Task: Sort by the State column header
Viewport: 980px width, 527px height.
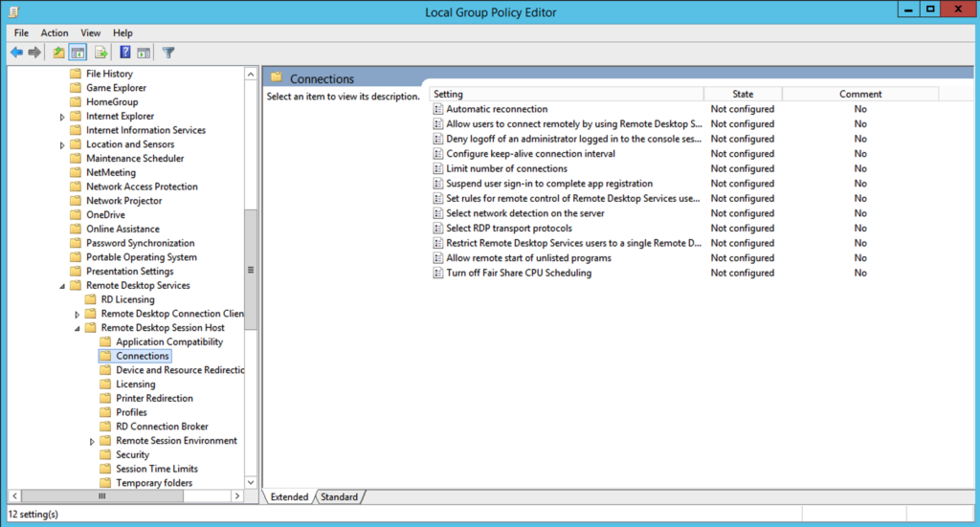Action: pos(743,94)
